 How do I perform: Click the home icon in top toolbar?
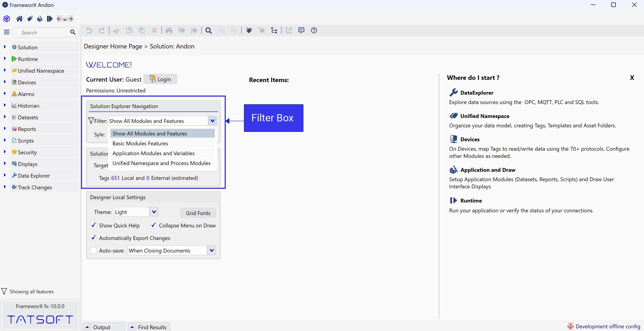tap(19, 19)
